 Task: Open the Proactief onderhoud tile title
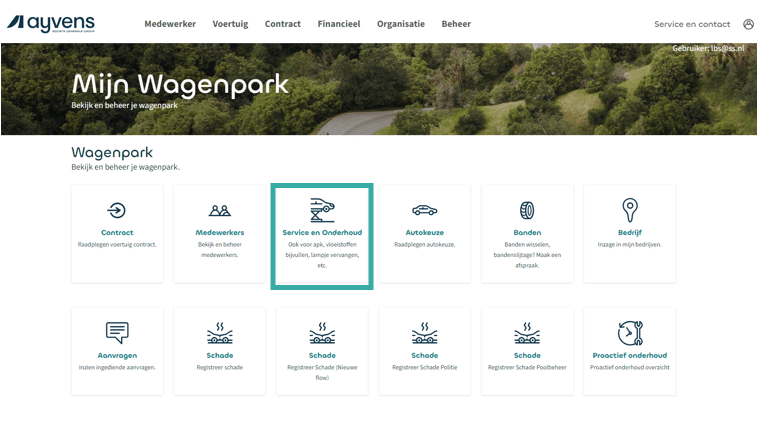click(x=630, y=356)
